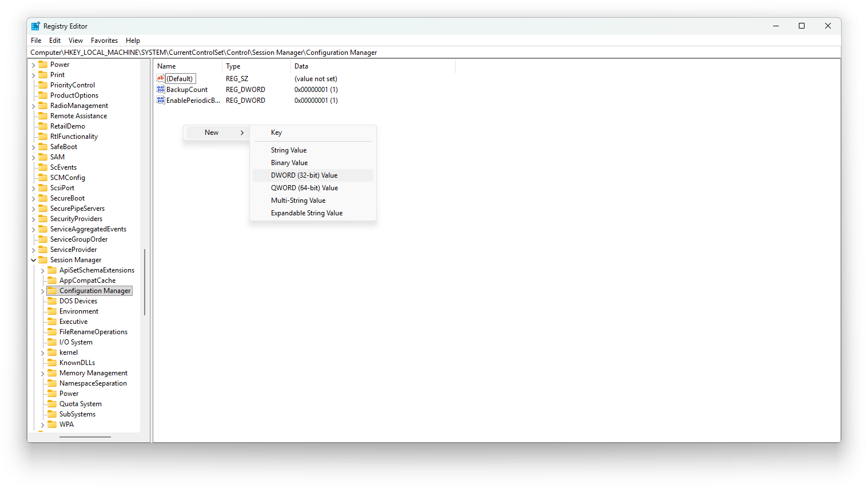This screenshot has height=489, width=868.
Task: Click the folder icon of PriorityControl
Action: point(43,85)
